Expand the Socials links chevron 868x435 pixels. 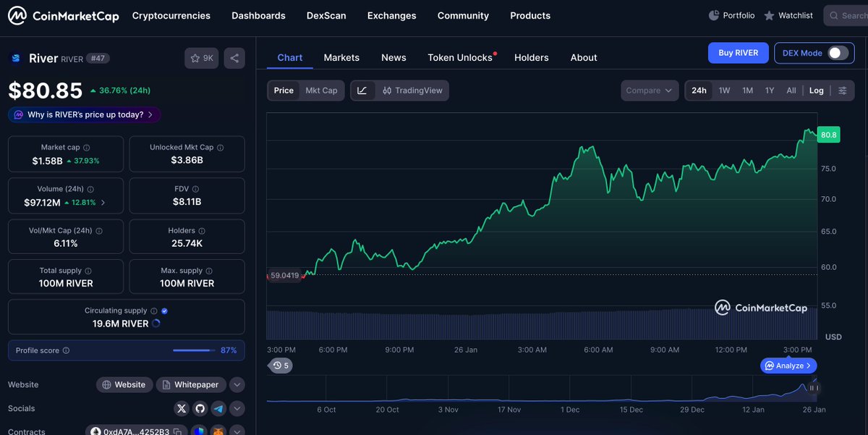[237, 409]
